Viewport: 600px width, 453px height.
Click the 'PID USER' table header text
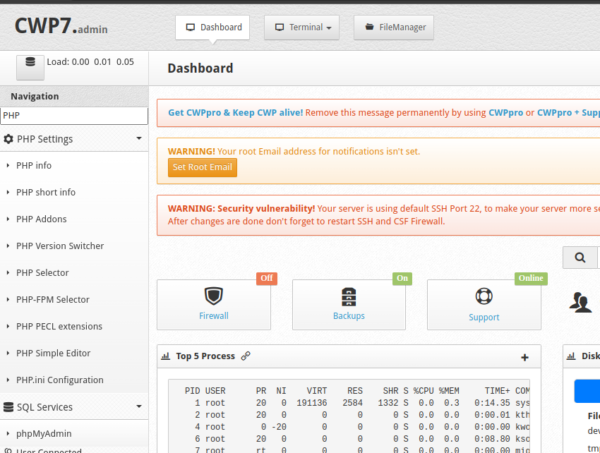205,391
